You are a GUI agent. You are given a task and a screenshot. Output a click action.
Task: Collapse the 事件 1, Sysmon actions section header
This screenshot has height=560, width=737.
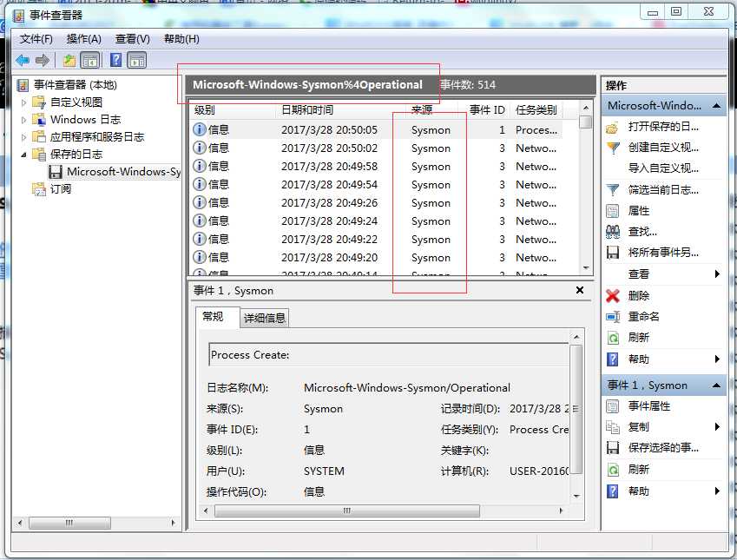coord(716,385)
